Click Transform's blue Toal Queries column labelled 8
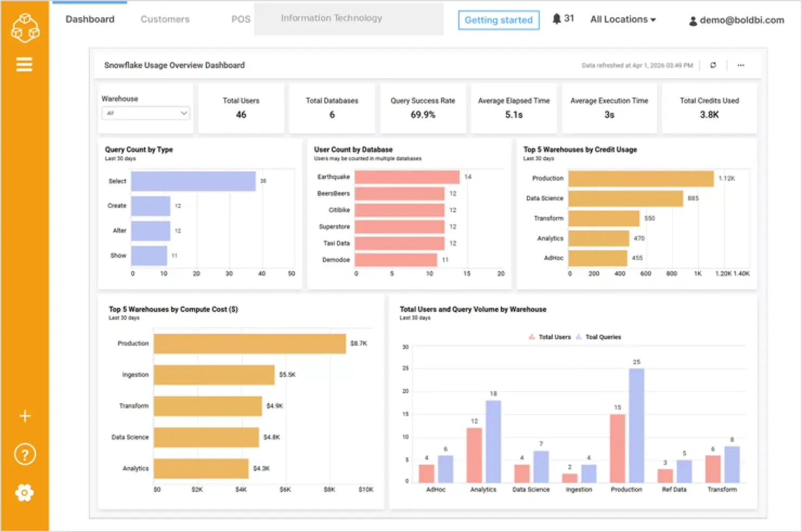The image size is (802, 532). click(732, 464)
